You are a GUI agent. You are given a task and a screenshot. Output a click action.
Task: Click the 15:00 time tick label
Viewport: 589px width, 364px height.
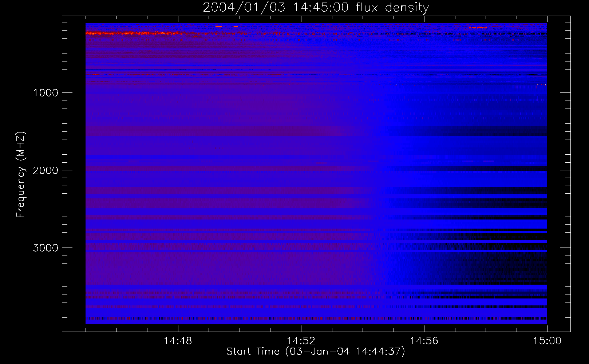(547, 341)
